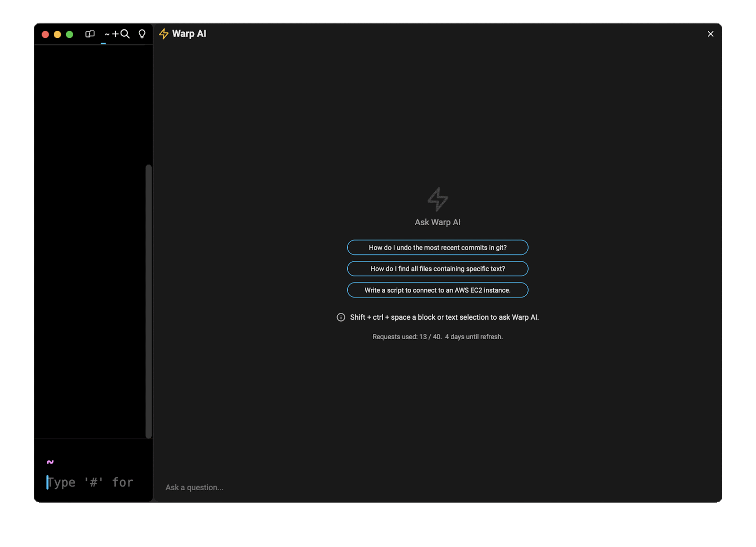Ask how to find files containing specific text
756x547 pixels.
pyautogui.click(x=438, y=268)
